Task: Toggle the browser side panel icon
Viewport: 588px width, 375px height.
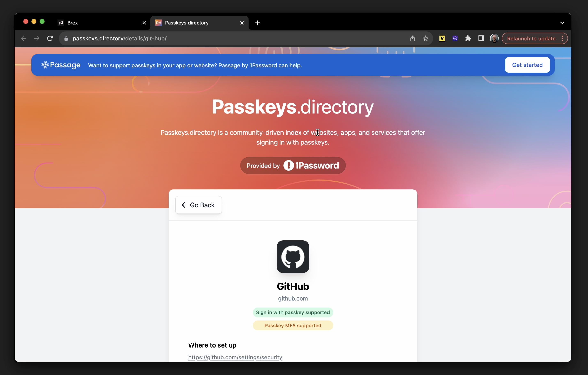Action: (x=481, y=39)
